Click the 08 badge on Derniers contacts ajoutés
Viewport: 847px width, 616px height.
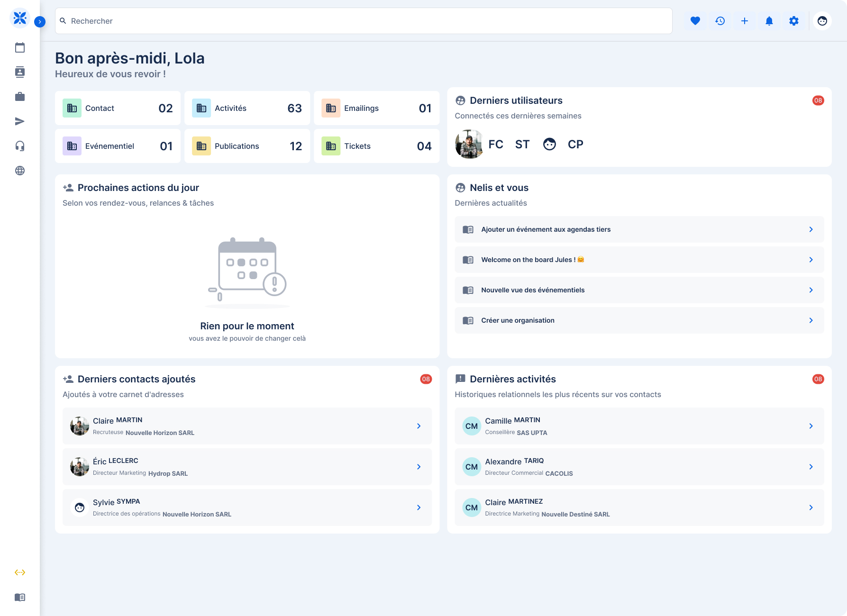(426, 379)
